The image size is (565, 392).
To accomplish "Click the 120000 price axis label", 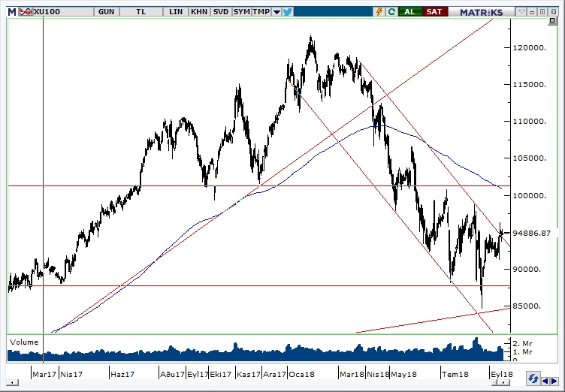I will tap(530, 47).
